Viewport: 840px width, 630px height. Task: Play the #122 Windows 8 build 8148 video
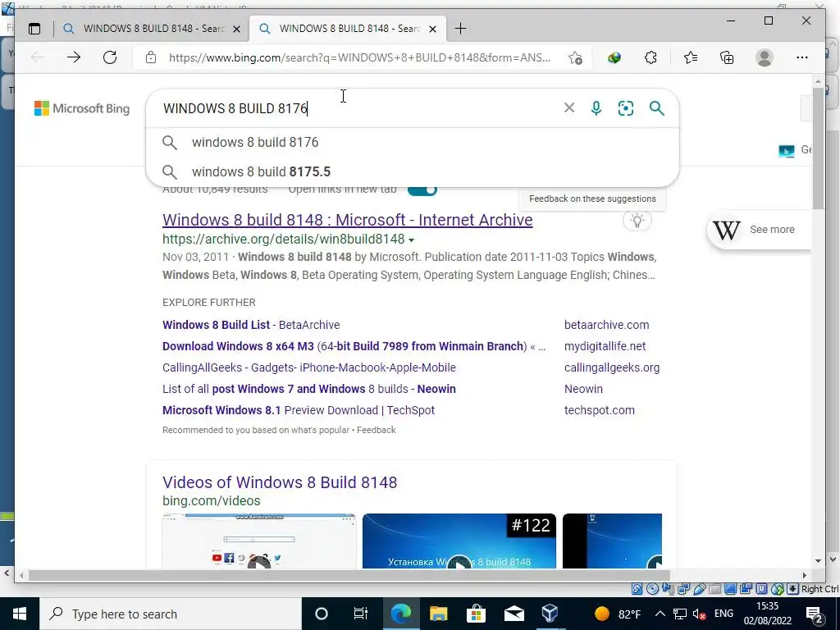click(x=459, y=541)
